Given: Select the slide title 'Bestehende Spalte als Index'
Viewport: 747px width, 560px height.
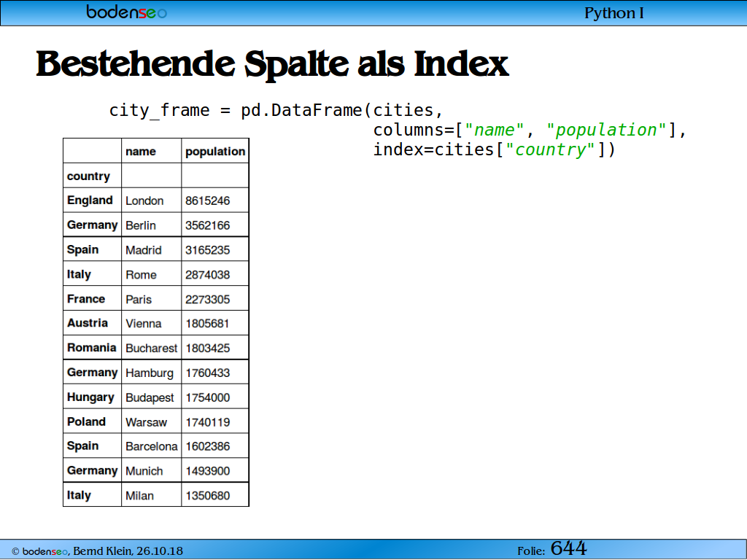Looking at the screenshot, I should click(272, 64).
